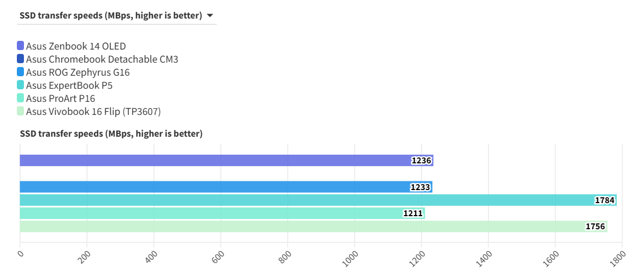Toggle the Asus ProArt P16 legend label

(60, 99)
